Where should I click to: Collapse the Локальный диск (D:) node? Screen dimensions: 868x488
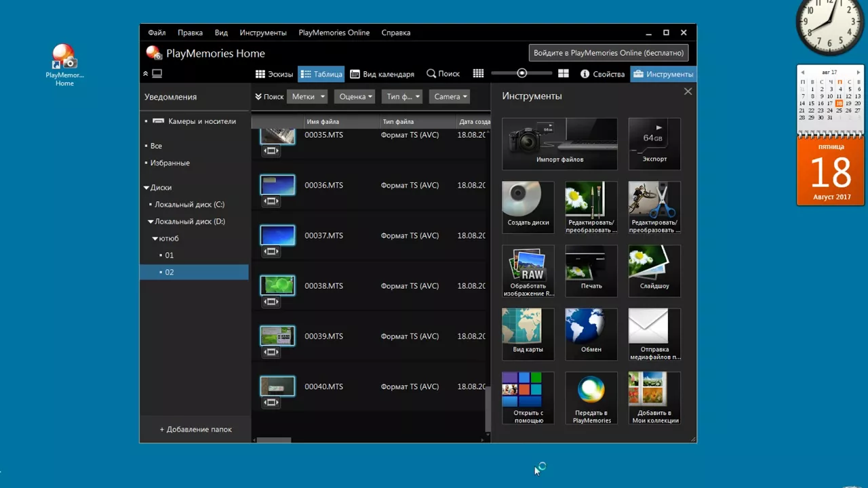[151, 222]
